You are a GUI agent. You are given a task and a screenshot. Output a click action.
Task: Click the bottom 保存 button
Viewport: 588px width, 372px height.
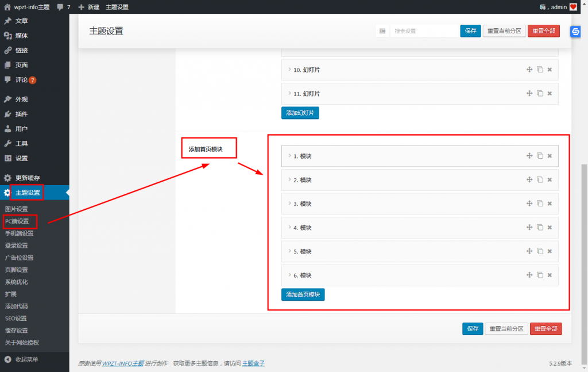tap(473, 328)
